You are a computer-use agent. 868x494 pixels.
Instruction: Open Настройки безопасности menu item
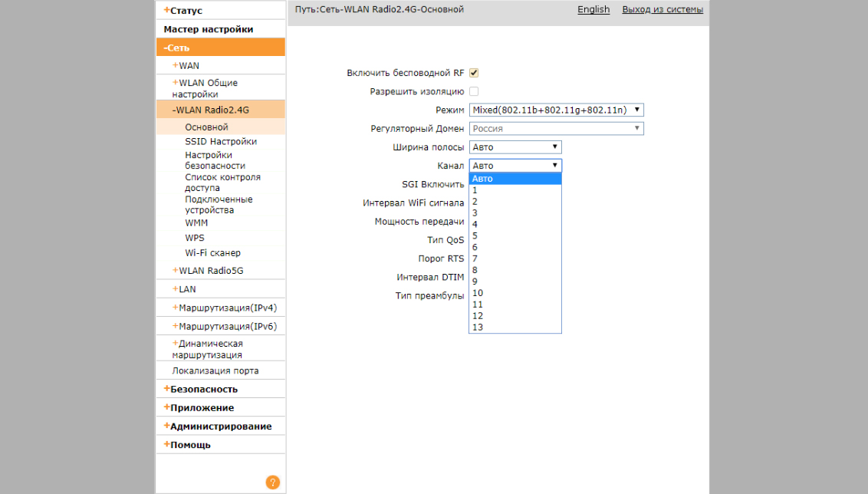click(x=215, y=160)
